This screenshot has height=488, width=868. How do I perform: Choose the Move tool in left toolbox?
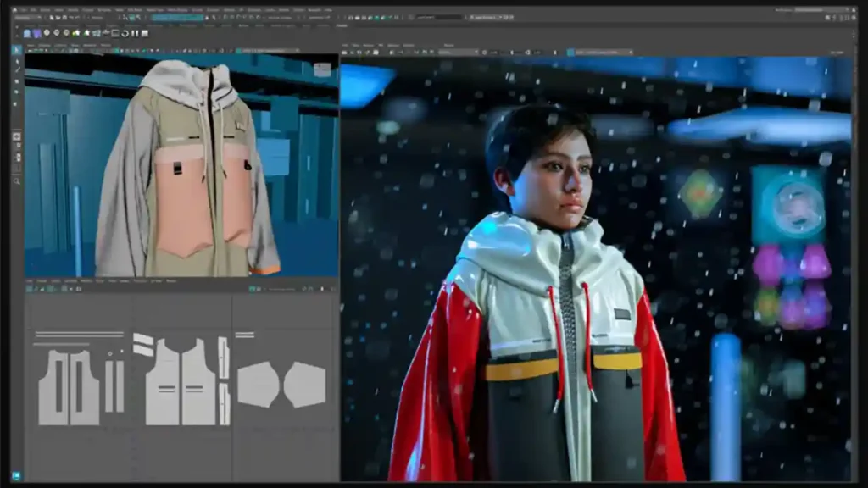pos(17,82)
